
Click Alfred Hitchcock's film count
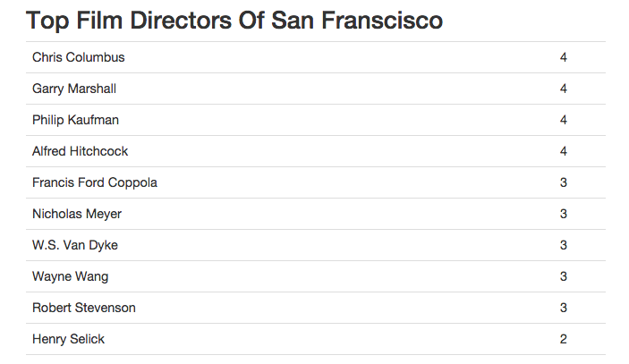point(563,151)
